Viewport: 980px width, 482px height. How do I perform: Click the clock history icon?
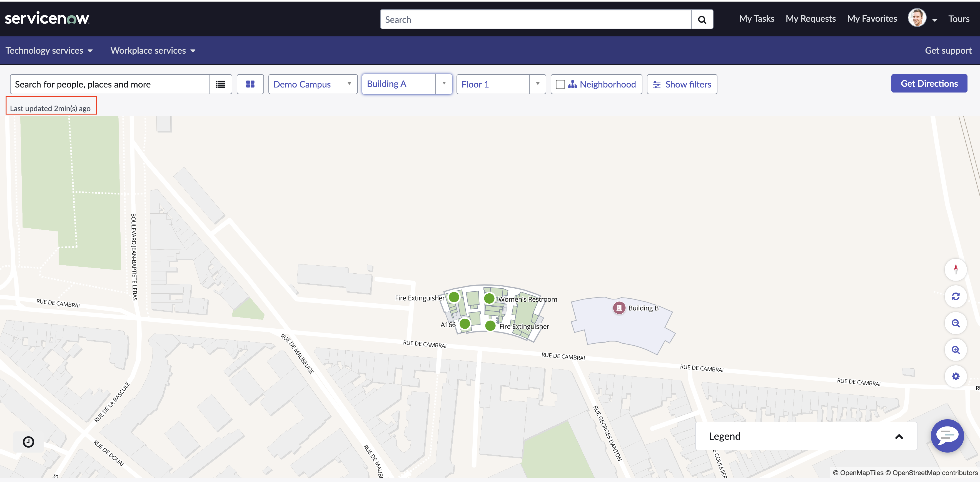pos(29,442)
